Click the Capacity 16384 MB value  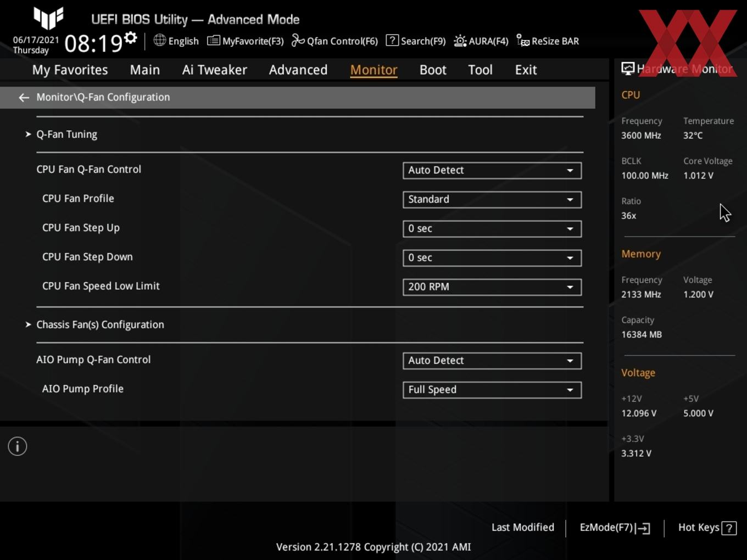pos(642,334)
